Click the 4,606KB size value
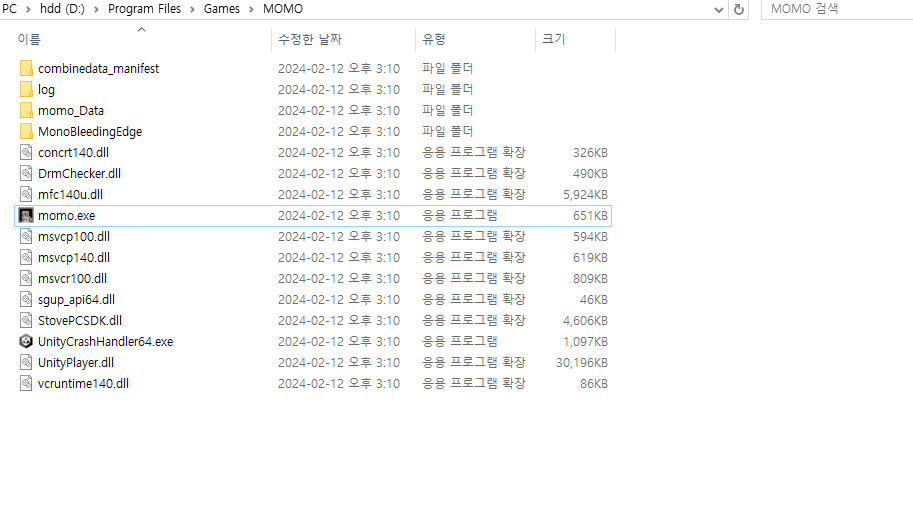Image resolution: width=913 pixels, height=516 pixels. pyautogui.click(x=585, y=320)
